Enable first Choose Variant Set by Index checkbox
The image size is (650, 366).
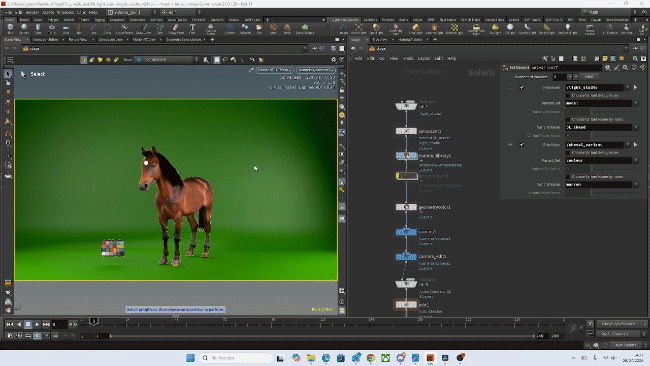tap(568, 95)
